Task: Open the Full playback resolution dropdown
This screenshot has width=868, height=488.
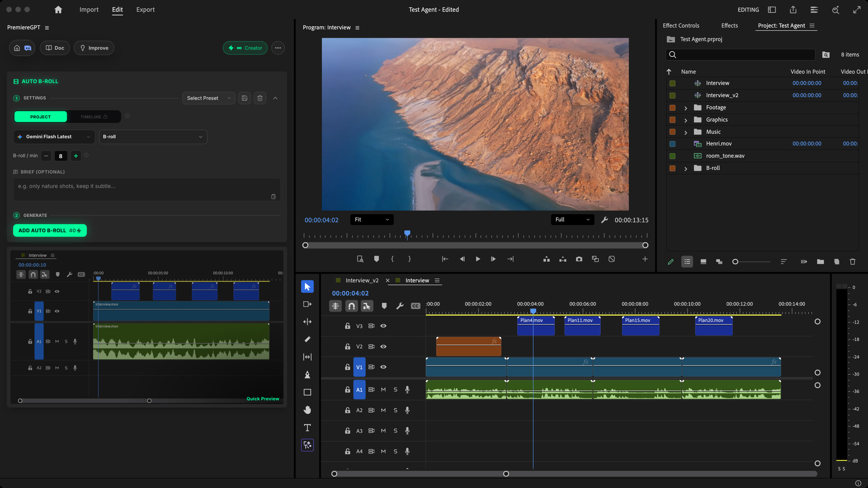Action: (x=572, y=219)
